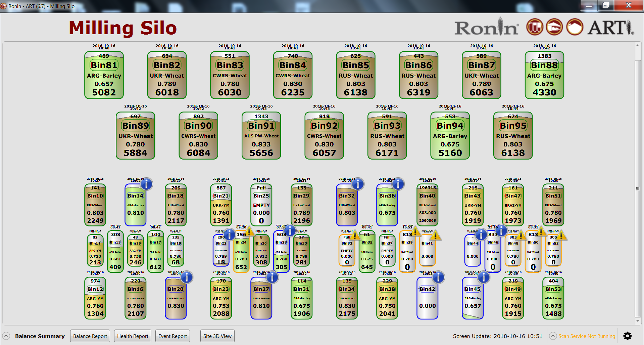Click the warning icon on Bin52
This screenshot has height=345, width=644.
561,235
